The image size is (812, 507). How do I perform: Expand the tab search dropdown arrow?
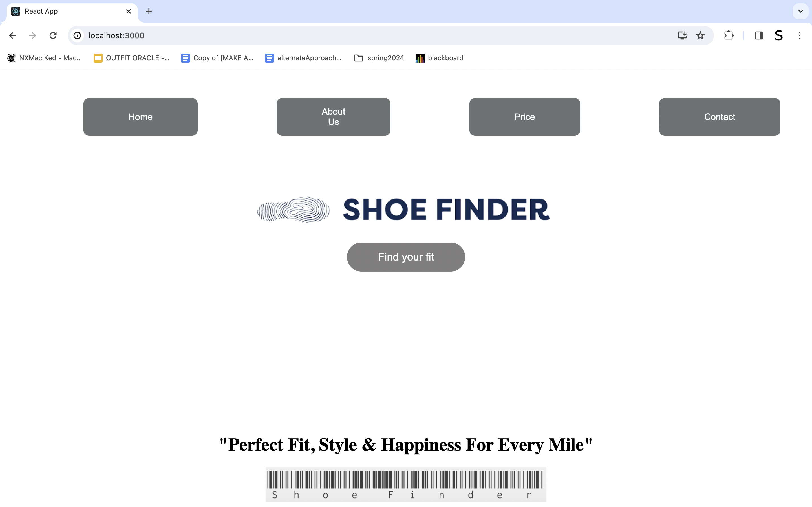point(801,11)
